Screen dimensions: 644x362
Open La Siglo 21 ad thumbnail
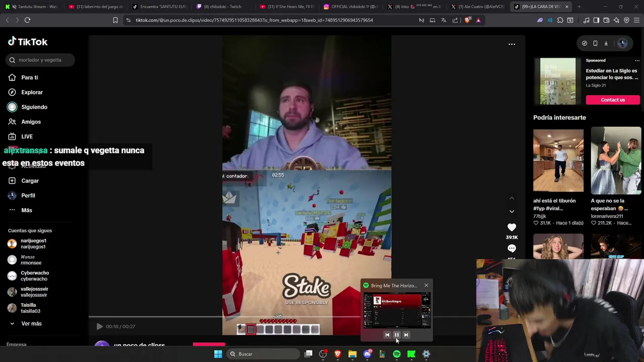pos(558,81)
